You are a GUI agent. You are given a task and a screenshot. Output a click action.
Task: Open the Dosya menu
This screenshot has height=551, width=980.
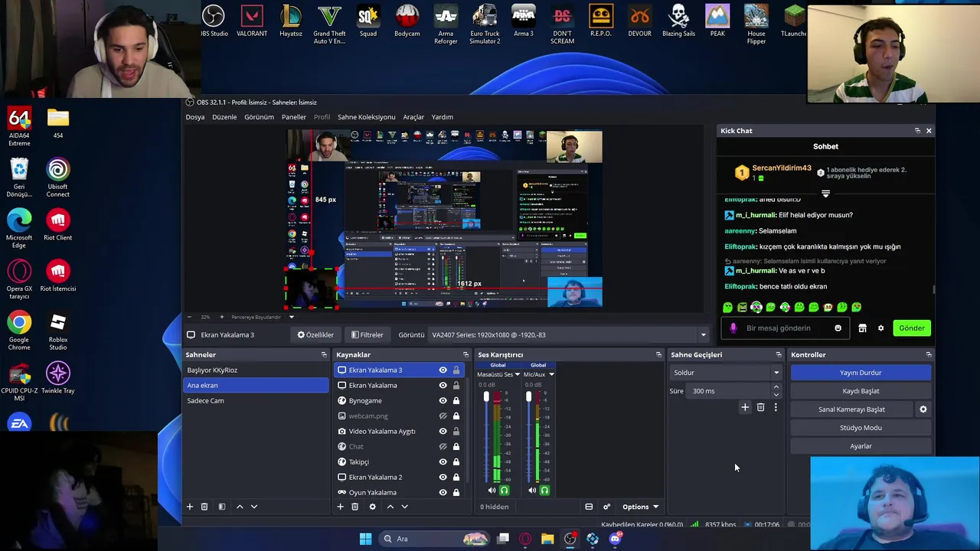point(195,117)
